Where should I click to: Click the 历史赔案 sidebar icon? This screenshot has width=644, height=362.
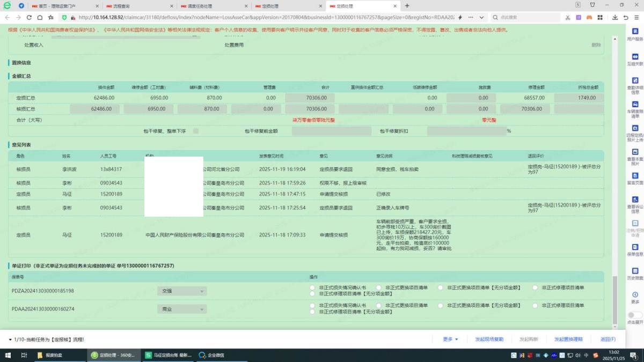point(635,270)
